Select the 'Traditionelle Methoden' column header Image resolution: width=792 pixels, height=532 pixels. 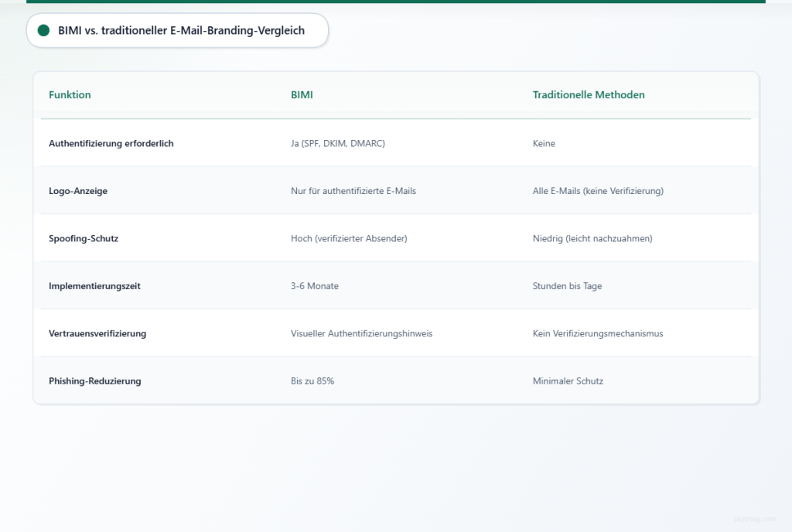(589, 95)
